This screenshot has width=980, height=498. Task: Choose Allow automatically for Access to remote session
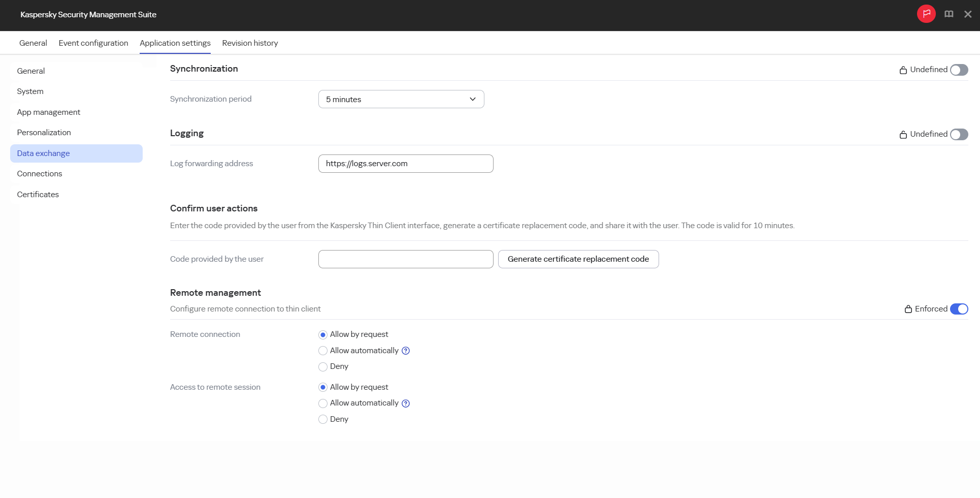click(x=323, y=403)
